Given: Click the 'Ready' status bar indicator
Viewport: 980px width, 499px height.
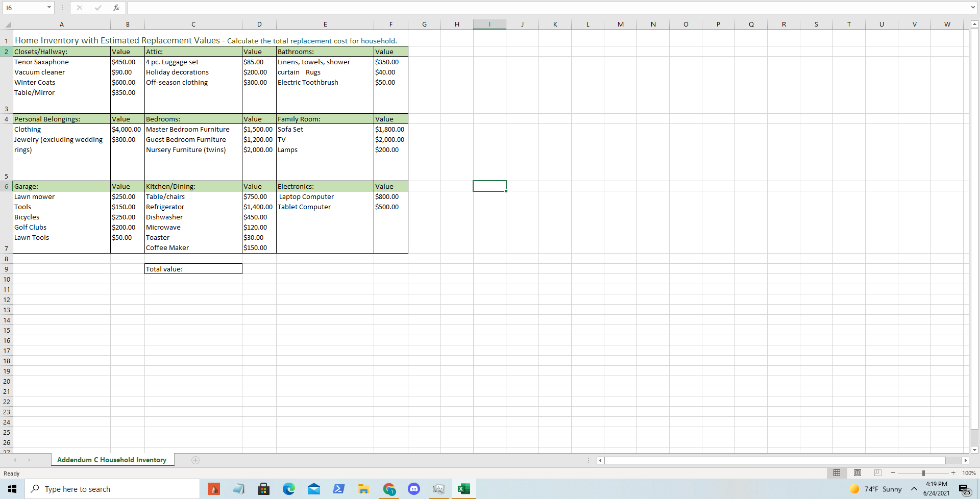Looking at the screenshot, I should click(x=12, y=473).
